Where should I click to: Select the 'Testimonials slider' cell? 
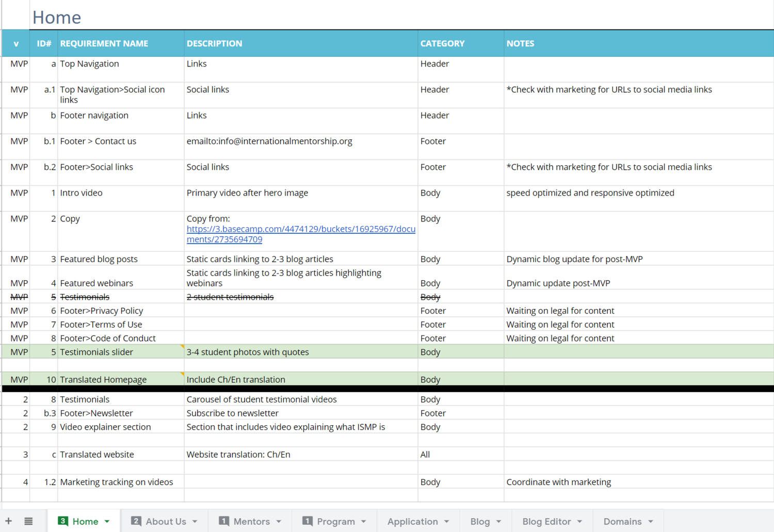[121, 351]
